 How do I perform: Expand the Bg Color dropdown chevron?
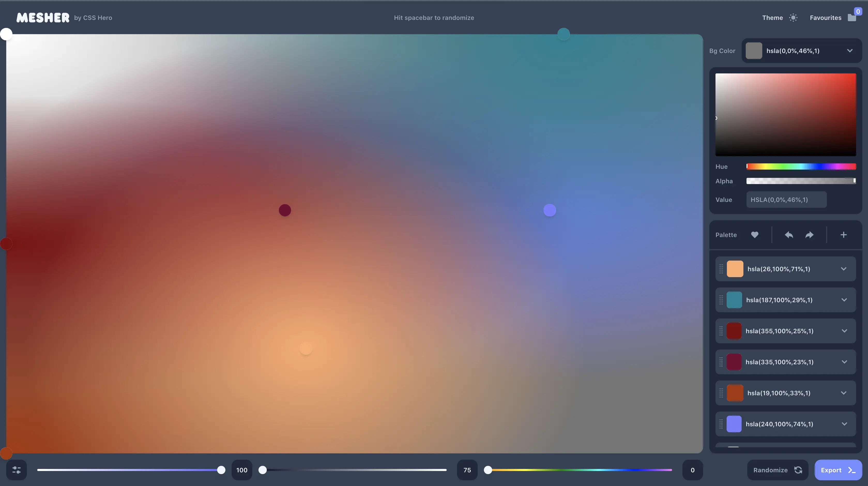click(x=850, y=51)
